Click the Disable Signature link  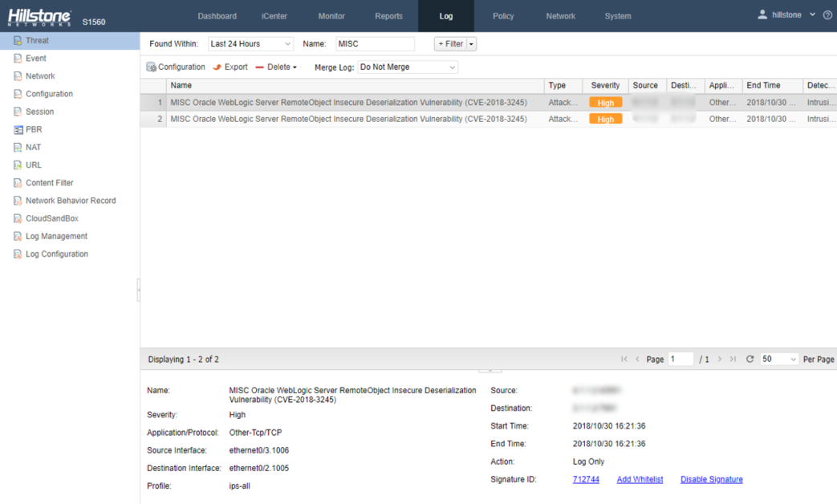point(712,479)
